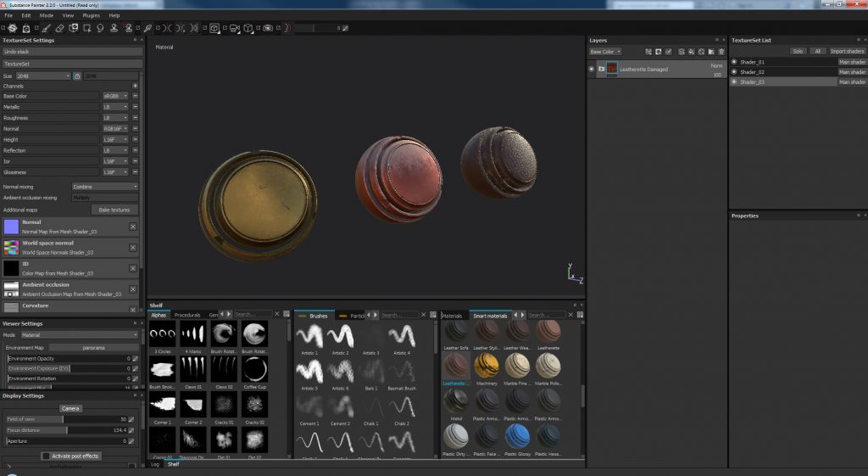This screenshot has width=868, height=476.
Task: Click Delete layer trash icon
Action: (x=721, y=52)
